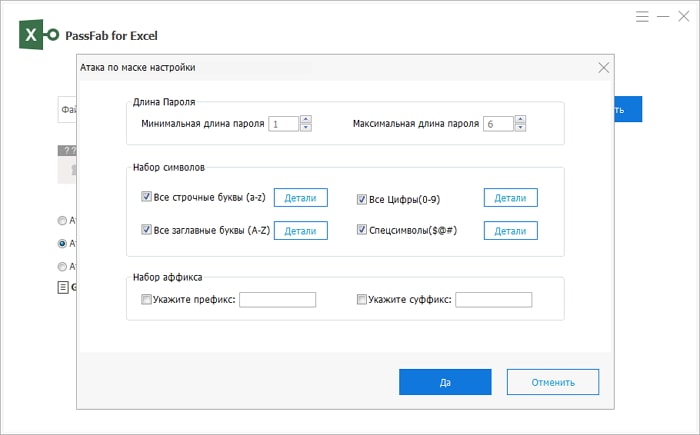Image resolution: width=700 pixels, height=435 pixels.
Task: Click the PassFab for Excel logo icon
Action: [x=39, y=34]
